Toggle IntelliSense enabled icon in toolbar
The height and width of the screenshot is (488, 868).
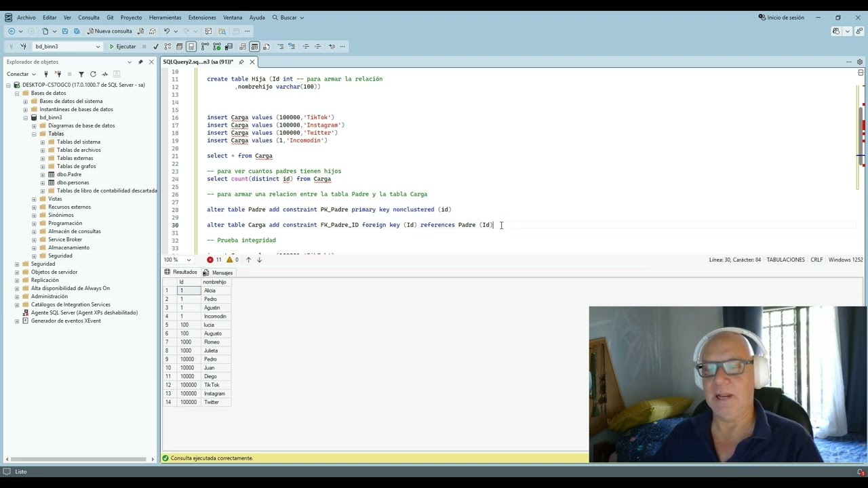click(x=191, y=47)
